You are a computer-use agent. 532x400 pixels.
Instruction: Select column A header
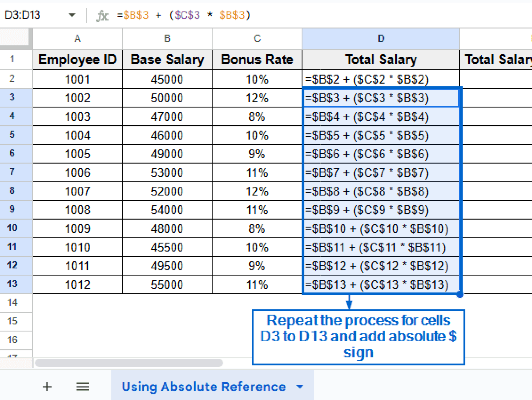pyautogui.click(x=77, y=38)
